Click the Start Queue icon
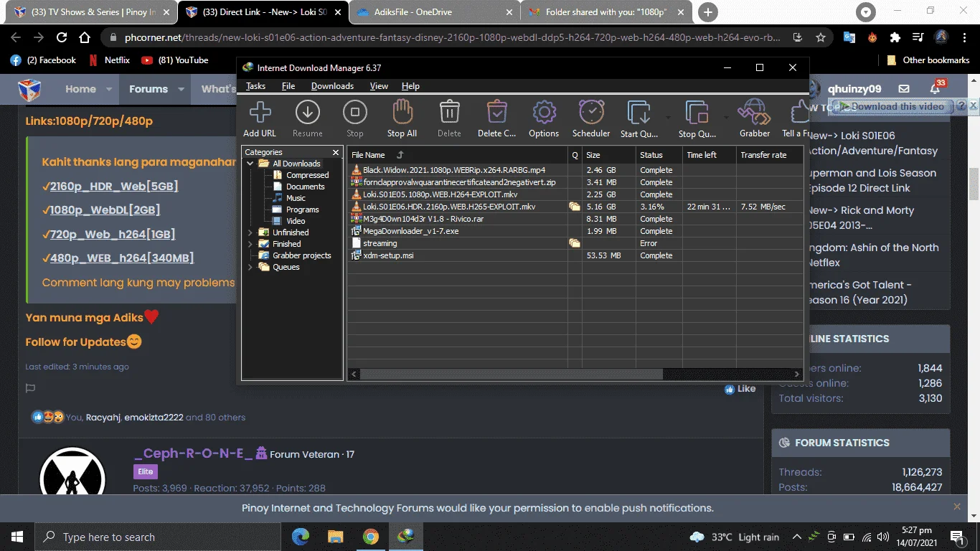This screenshot has width=980, height=551. pos(639,113)
